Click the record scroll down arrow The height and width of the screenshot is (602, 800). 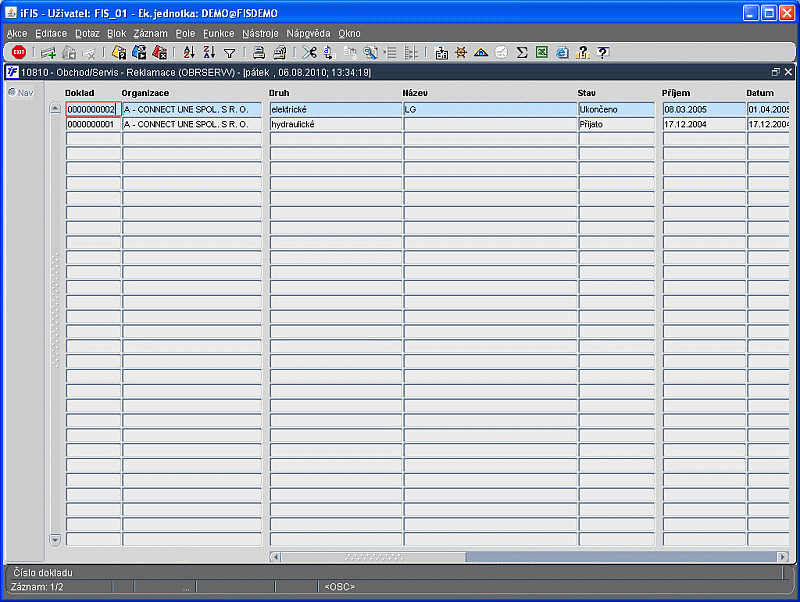(x=55, y=540)
